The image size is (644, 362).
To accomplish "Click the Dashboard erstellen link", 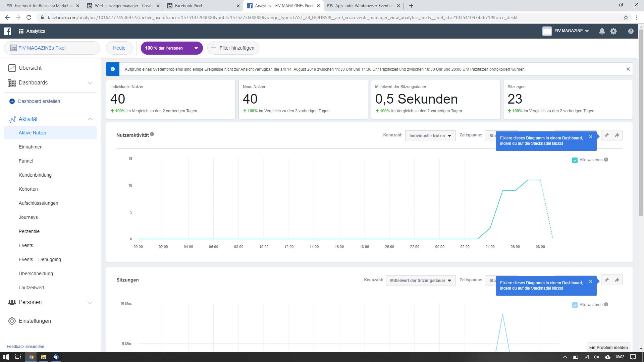I will pos(39,101).
